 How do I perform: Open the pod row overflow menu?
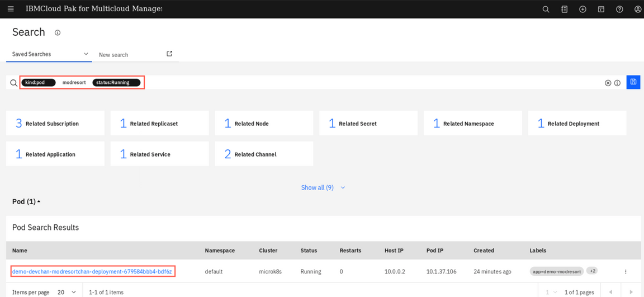tap(626, 272)
